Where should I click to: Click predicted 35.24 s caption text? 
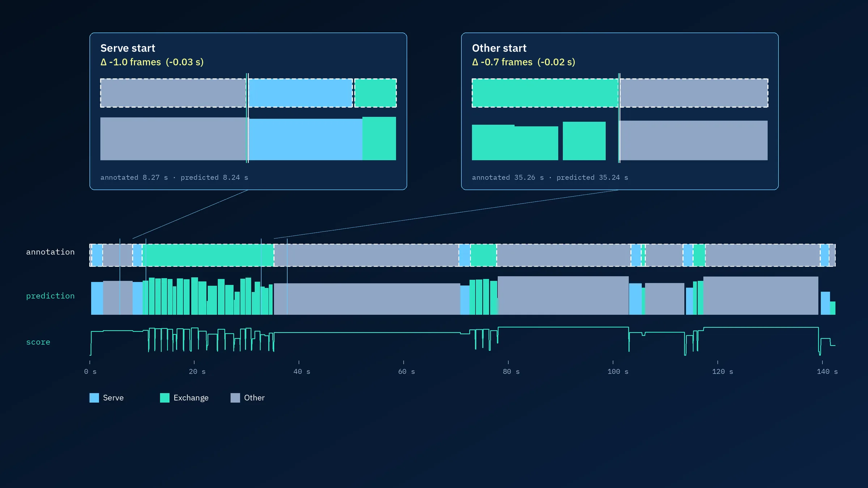pos(592,177)
